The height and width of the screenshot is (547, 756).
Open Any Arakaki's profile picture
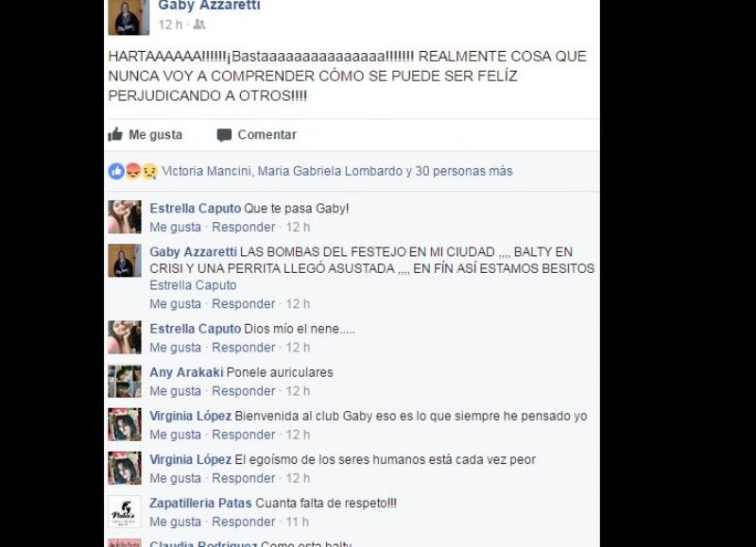125,382
